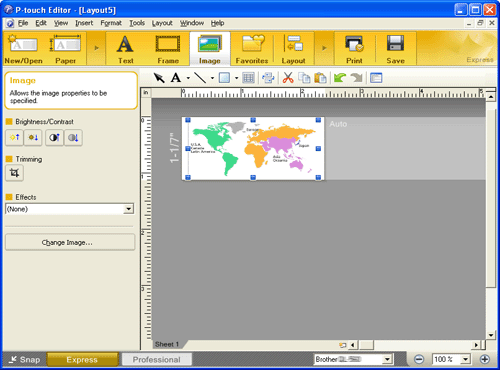Select the Sheet 1 tab
500x370 pixels.
tap(167, 344)
